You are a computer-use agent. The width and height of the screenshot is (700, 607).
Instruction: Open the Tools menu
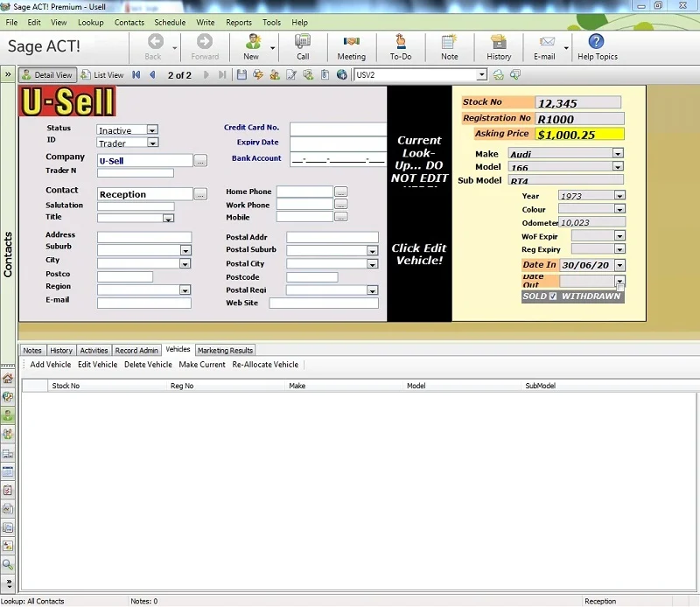(271, 23)
